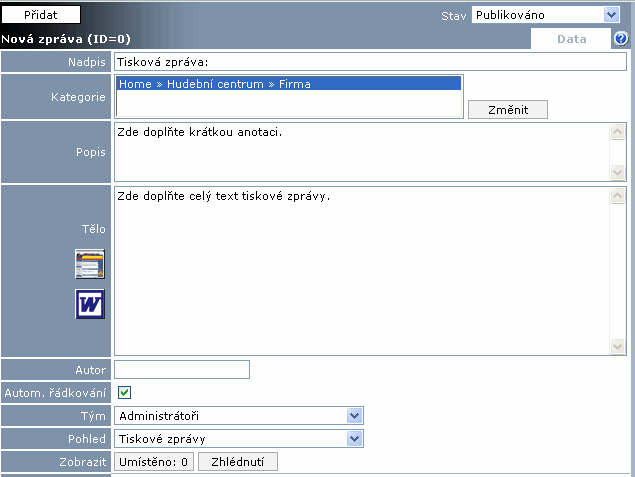Click inside the Popis annotation textarea
The width and height of the screenshot is (635, 477).
click(360, 152)
